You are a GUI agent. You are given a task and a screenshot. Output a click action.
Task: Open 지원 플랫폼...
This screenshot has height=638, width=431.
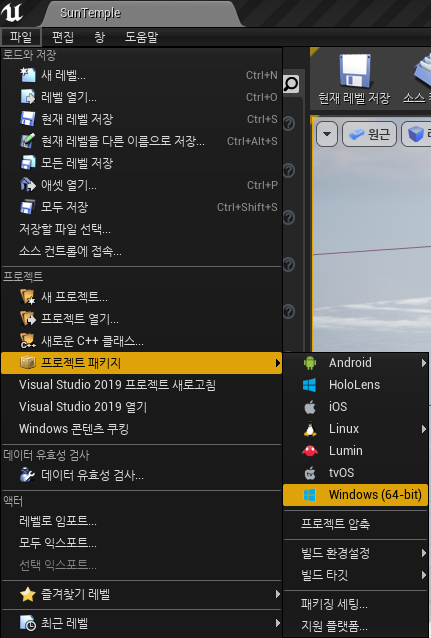[355, 626]
